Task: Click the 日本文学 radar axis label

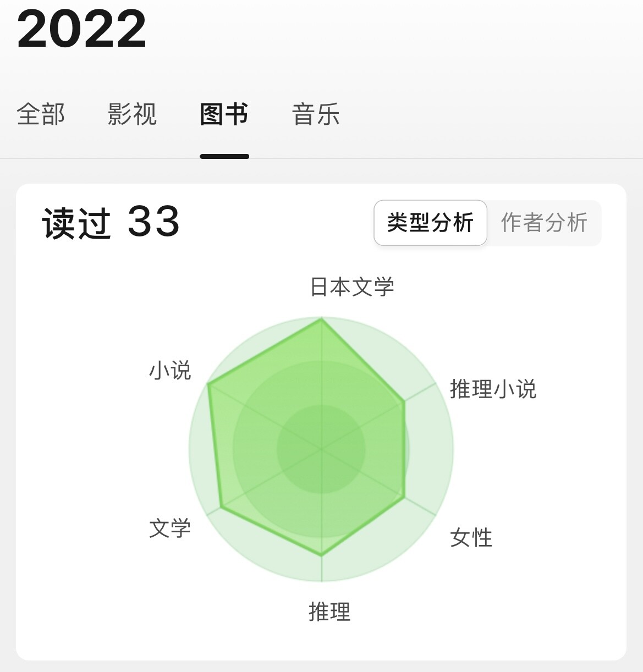Action: 352,287
